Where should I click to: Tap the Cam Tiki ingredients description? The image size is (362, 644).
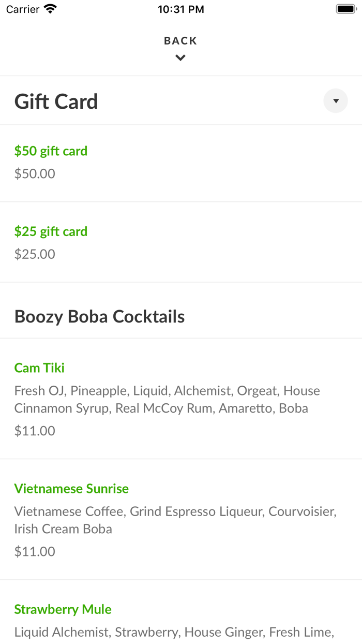pos(167,399)
